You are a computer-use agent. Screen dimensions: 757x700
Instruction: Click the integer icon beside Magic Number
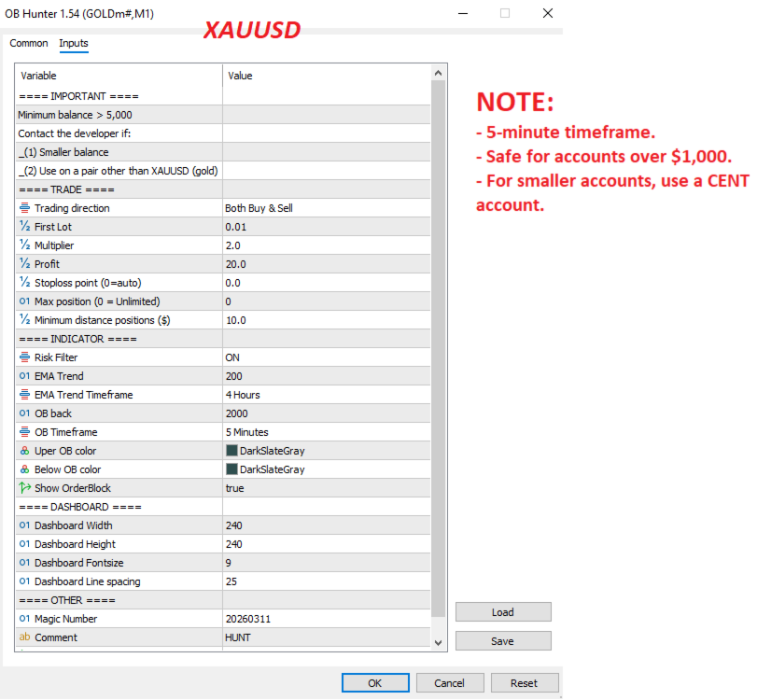(x=24, y=619)
